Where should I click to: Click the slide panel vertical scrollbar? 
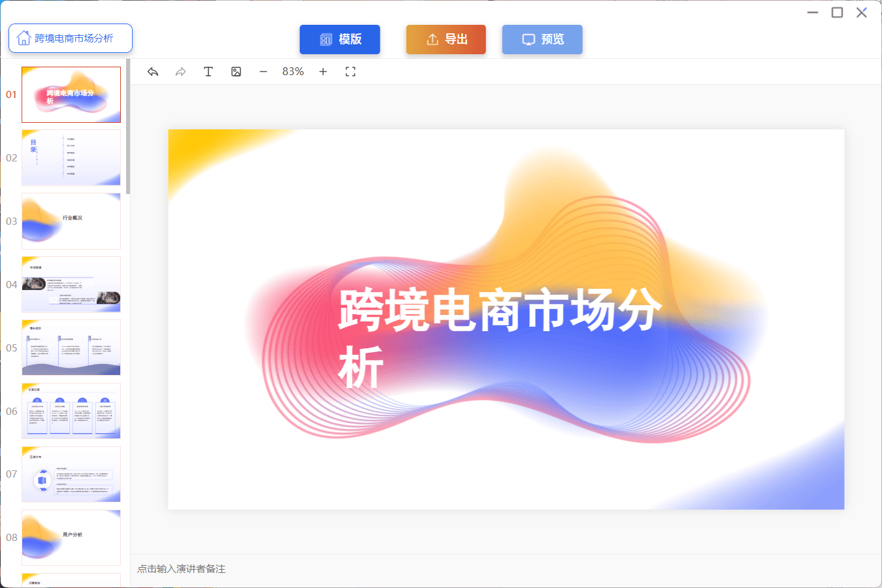point(128,127)
